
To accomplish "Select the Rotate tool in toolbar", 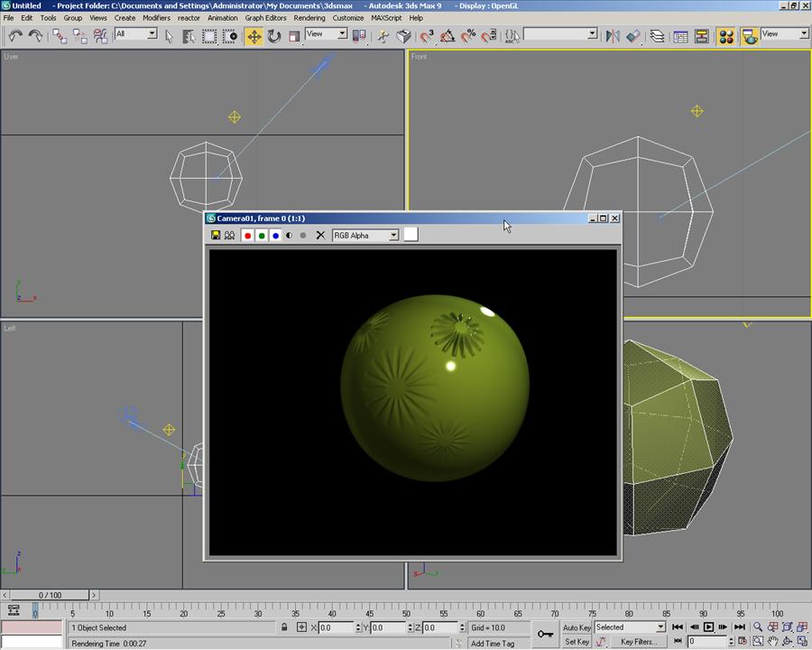I will 273,36.
